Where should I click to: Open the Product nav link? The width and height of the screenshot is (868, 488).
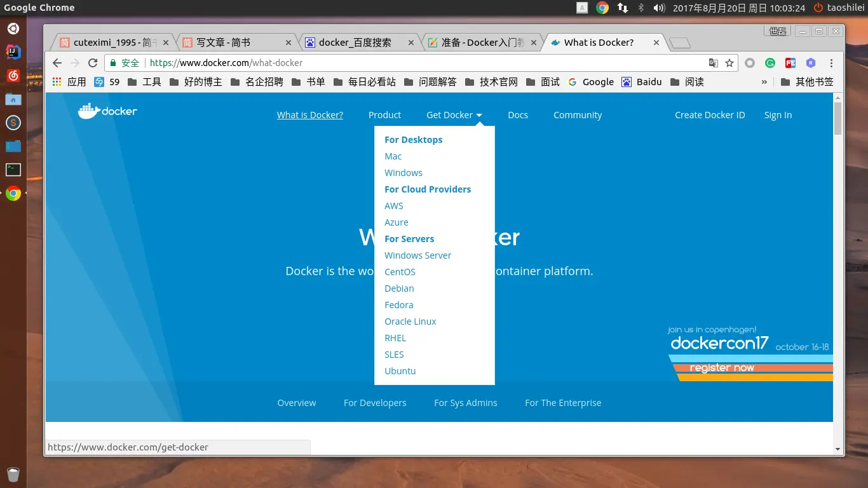[x=384, y=115]
